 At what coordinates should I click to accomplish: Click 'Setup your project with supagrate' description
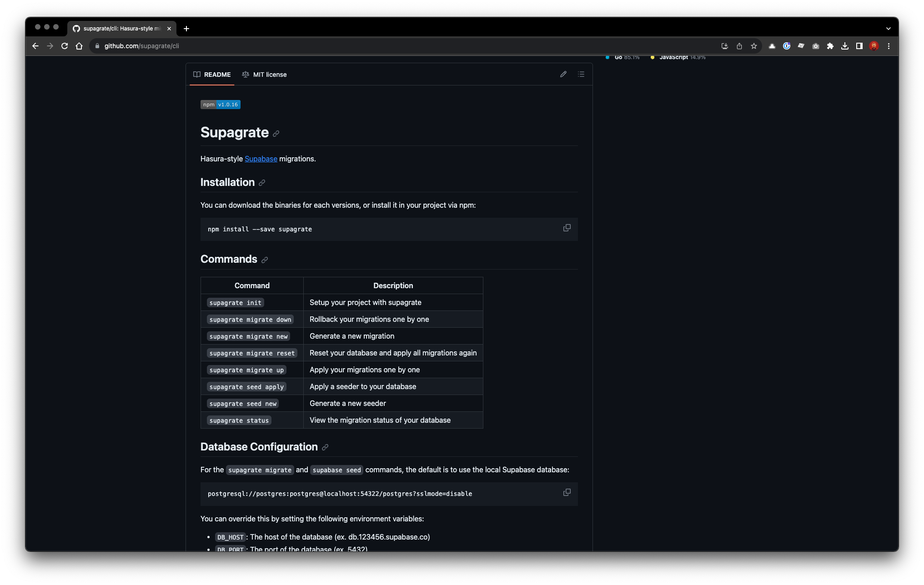click(x=366, y=302)
